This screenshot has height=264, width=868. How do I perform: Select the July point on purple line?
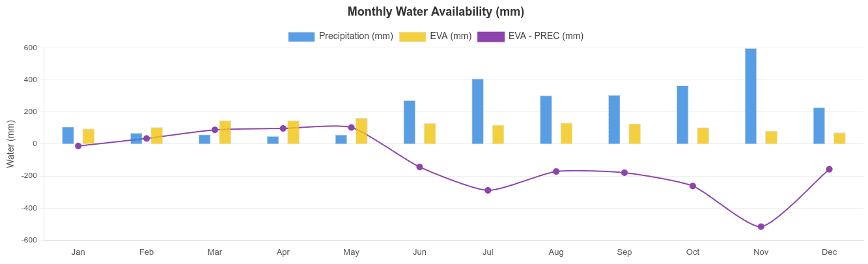click(488, 190)
